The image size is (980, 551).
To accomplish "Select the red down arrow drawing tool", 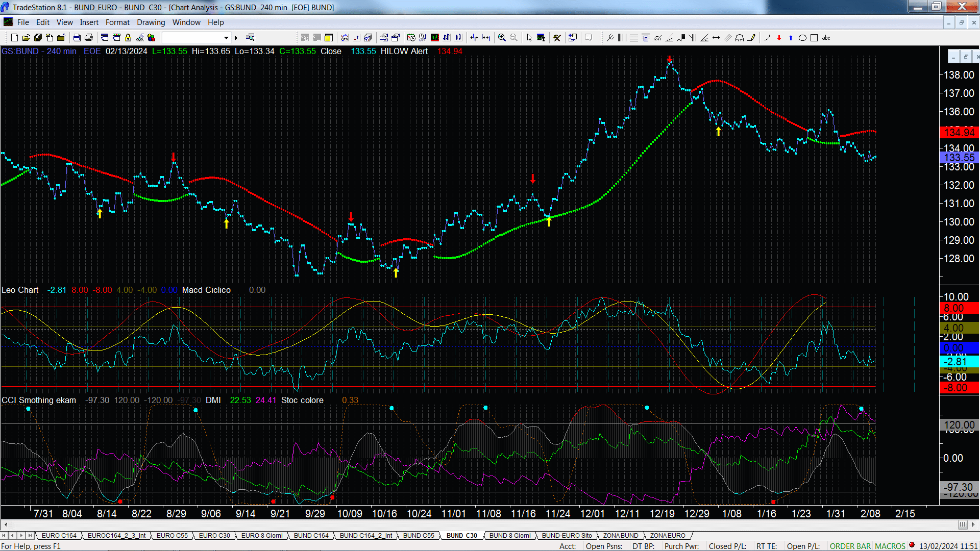I will click(x=779, y=37).
